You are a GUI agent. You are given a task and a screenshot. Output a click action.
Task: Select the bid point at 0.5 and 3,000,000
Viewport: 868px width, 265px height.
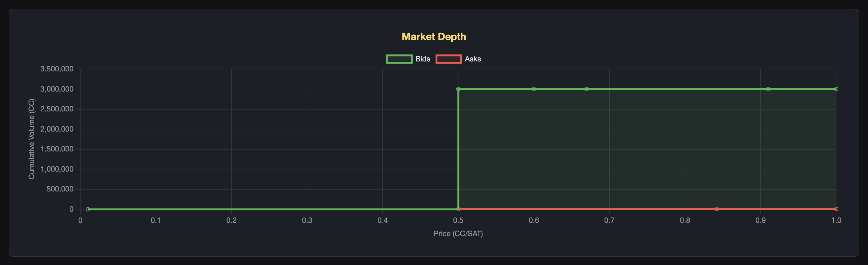458,89
